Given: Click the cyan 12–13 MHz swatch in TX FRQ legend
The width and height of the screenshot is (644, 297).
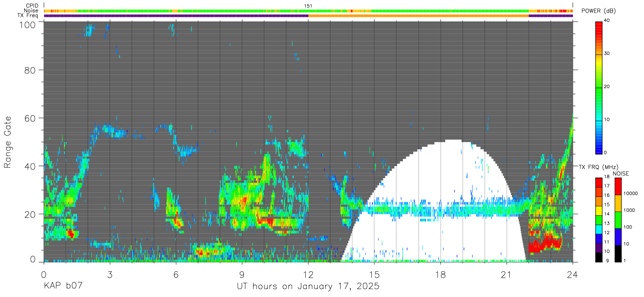Looking at the screenshot, I should point(599,228).
